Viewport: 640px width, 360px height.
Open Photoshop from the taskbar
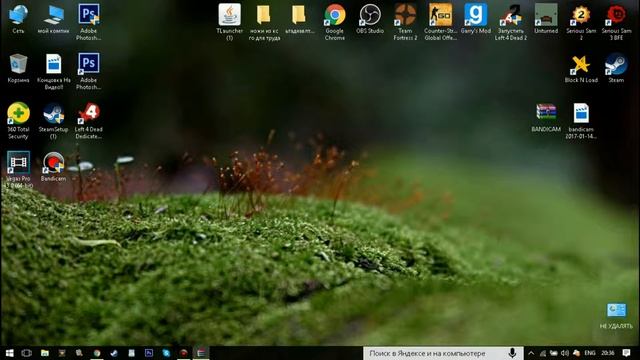pos(149,353)
